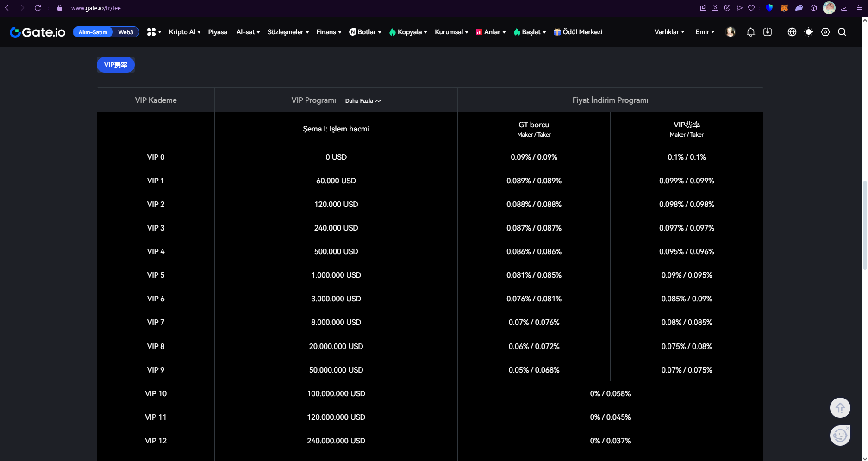Viewport: 868px width, 461px height.
Task: Expand the Sözleşmeler dropdown menu
Action: (288, 32)
